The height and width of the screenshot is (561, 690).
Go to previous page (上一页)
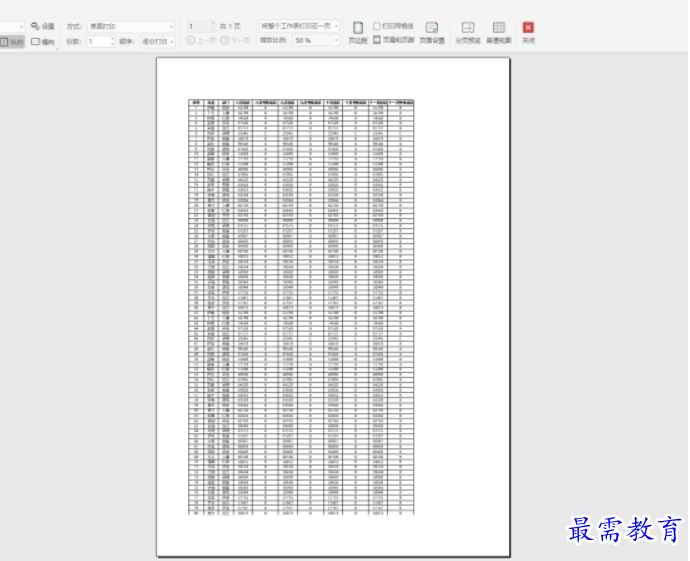(x=202, y=40)
